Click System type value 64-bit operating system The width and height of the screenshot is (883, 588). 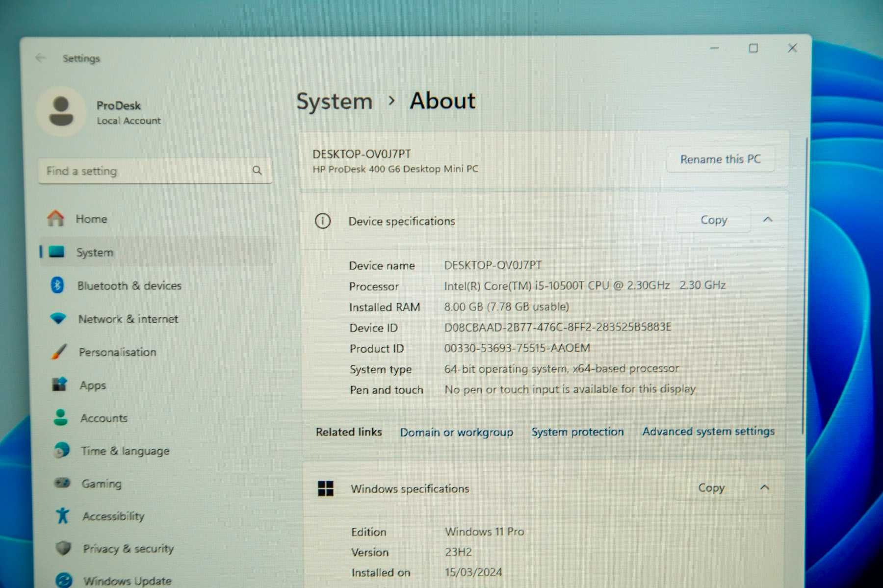[x=562, y=368]
